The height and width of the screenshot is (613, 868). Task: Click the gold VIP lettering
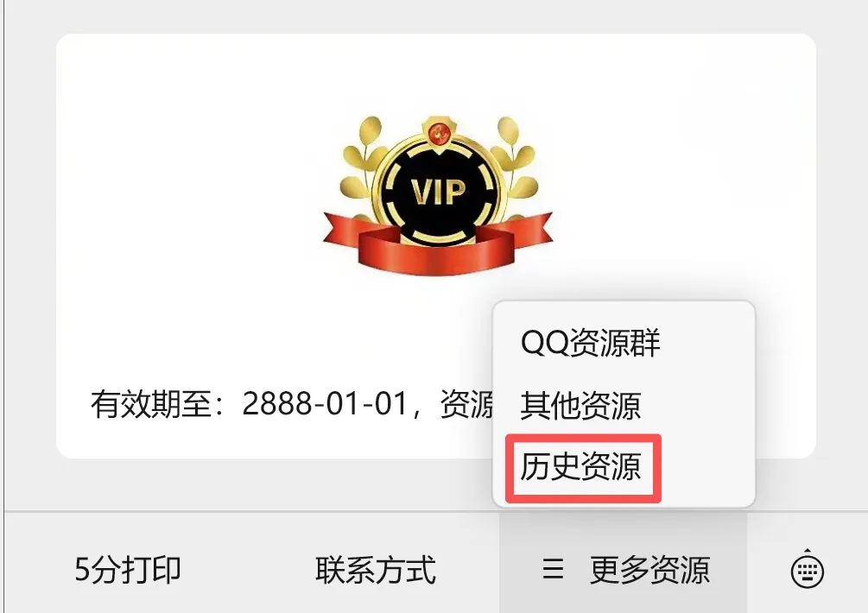(x=438, y=192)
